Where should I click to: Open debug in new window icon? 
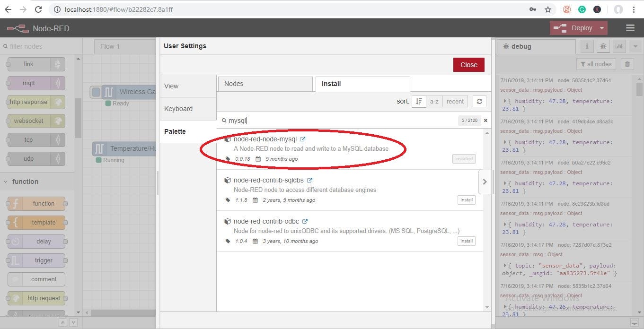coord(635,322)
